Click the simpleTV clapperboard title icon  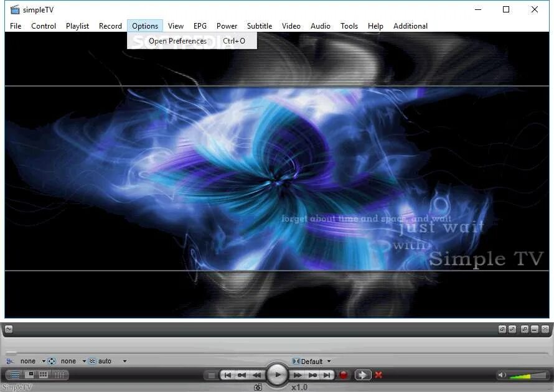click(15, 9)
